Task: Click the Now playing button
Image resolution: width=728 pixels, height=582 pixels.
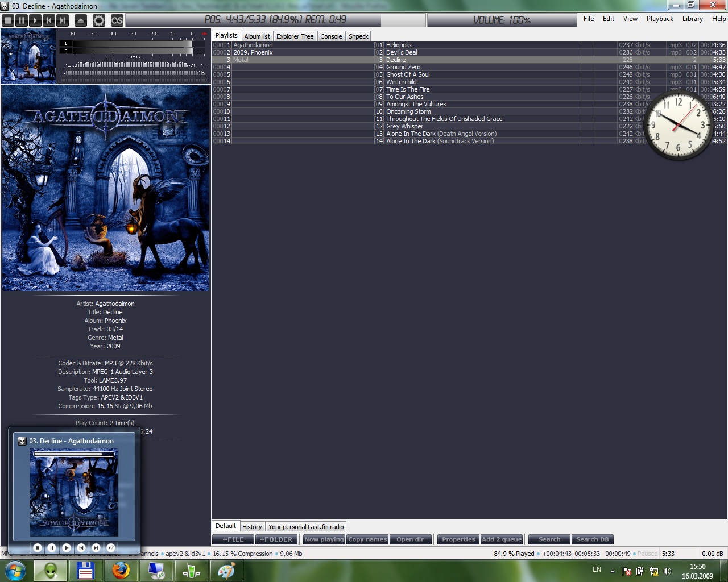Action: pyautogui.click(x=324, y=539)
